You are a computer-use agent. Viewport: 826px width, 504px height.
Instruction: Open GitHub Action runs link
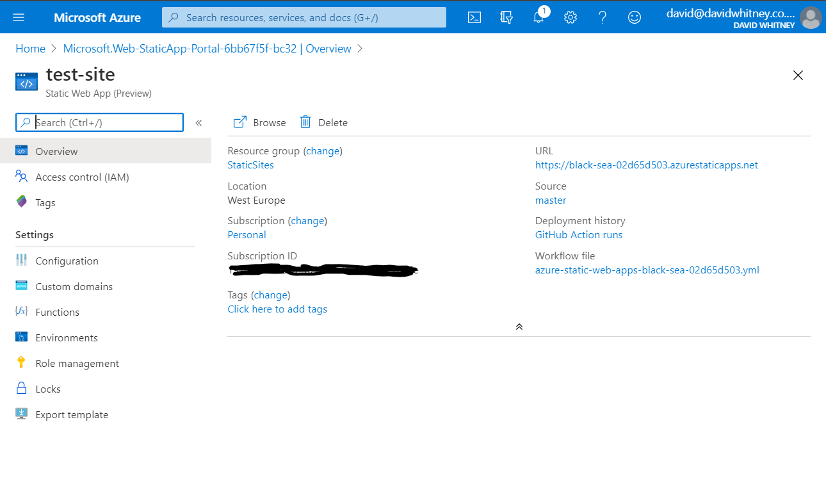pos(579,235)
